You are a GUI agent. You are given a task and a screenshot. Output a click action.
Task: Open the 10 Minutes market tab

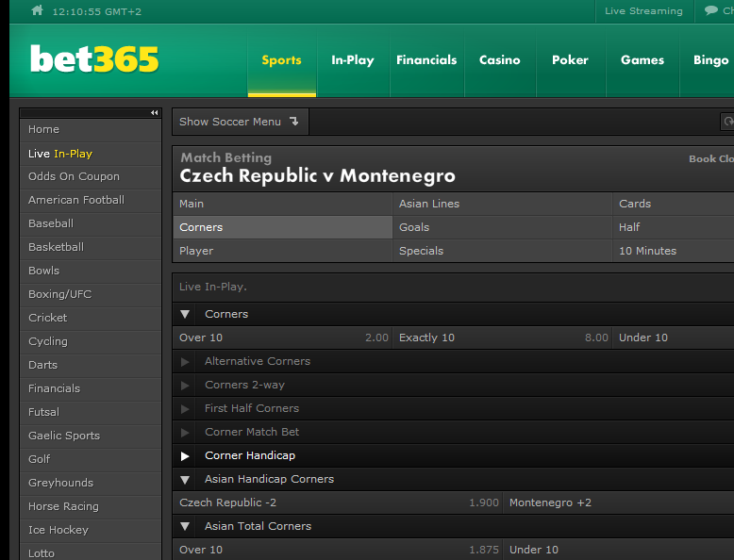(x=674, y=251)
